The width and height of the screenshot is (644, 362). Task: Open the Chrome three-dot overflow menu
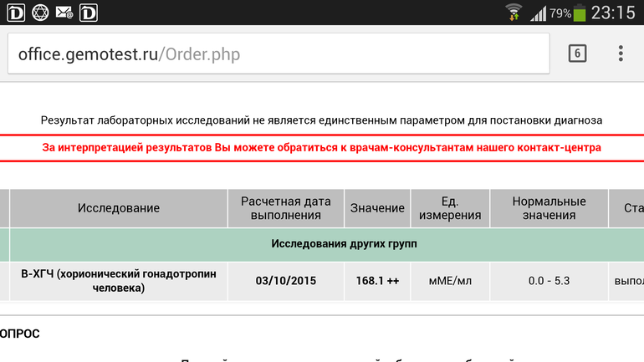pos(620,54)
